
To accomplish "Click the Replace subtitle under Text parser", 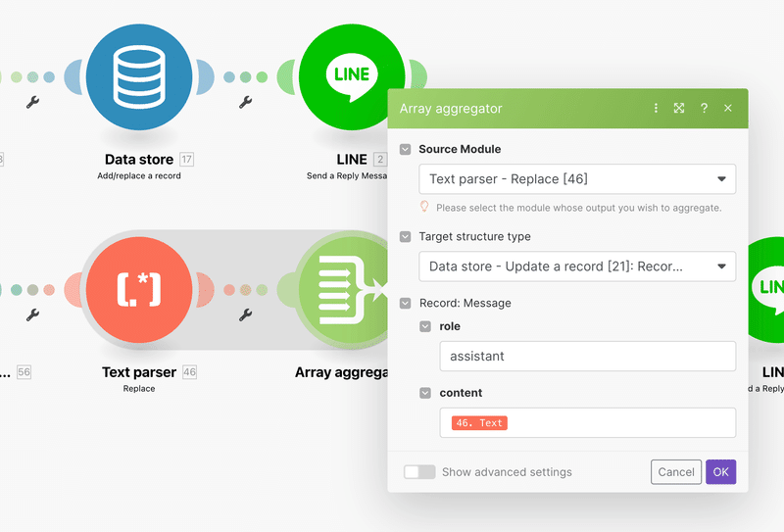I will tap(139, 389).
